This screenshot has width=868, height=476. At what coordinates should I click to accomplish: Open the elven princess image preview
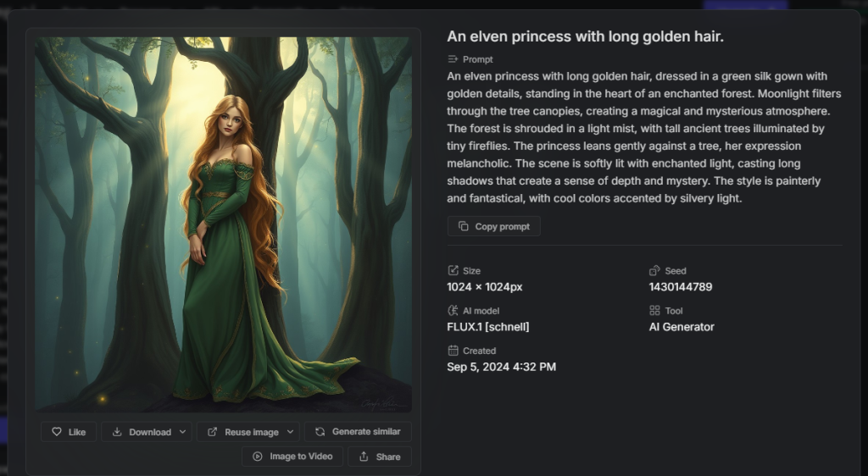pyautogui.click(x=223, y=224)
